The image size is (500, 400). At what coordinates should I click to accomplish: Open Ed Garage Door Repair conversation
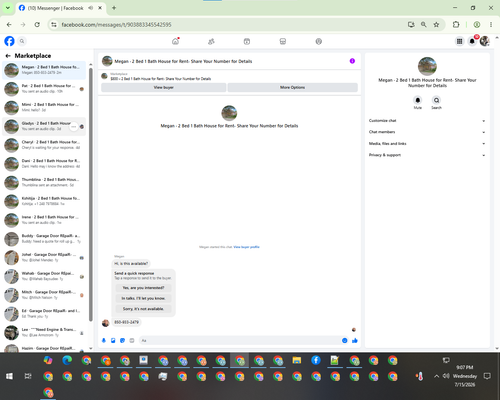[44, 314]
